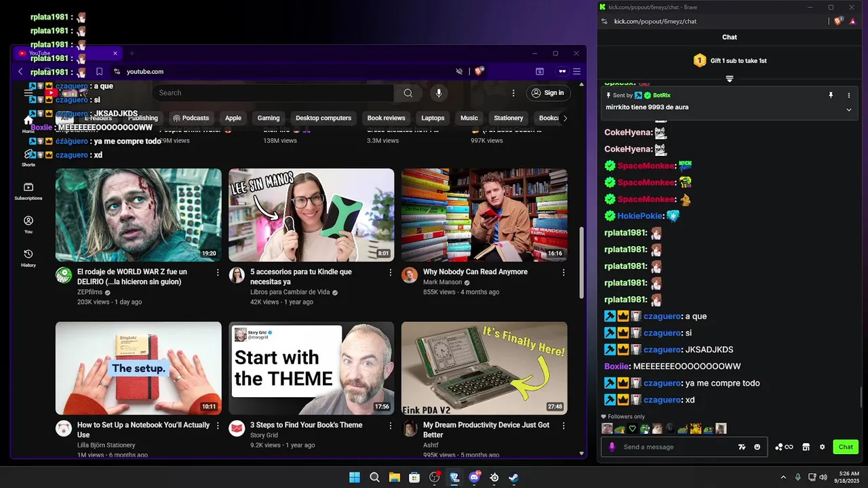The image size is (868, 488).
Task: Click the volume icon in system tray
Action: tap(823, 477)
